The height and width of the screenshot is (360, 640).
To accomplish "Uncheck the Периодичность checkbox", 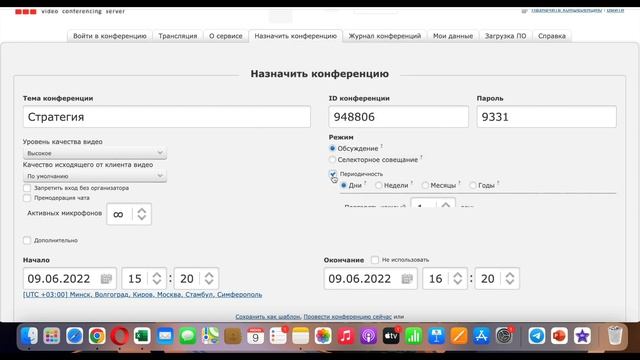I will 333,174.
